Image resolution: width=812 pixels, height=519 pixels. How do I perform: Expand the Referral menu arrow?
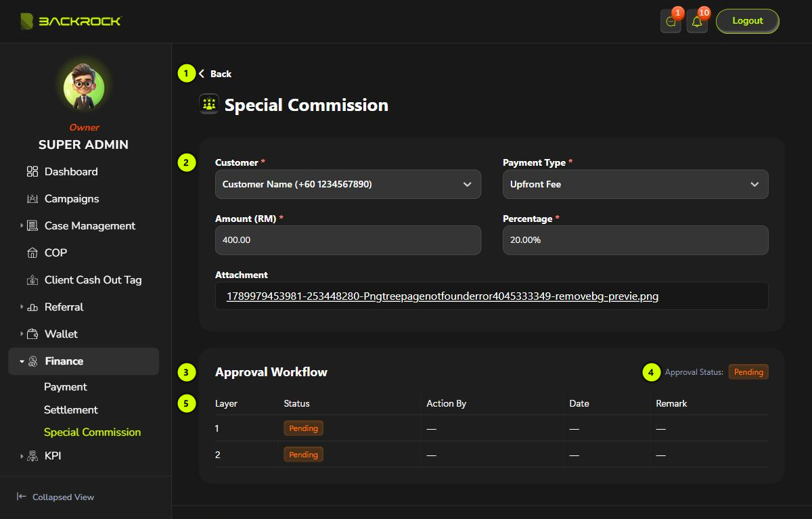pyautogui.click(x=22, y=307)
